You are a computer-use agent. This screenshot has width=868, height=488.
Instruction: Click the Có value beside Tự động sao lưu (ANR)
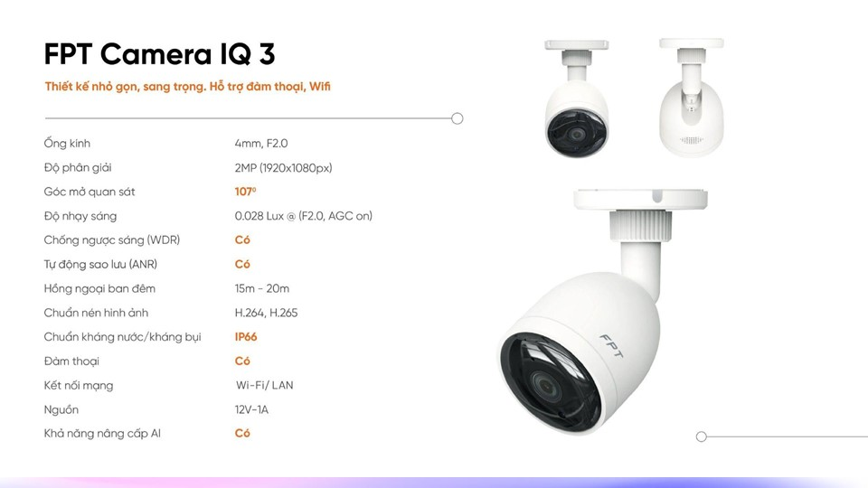coord(242,265)
